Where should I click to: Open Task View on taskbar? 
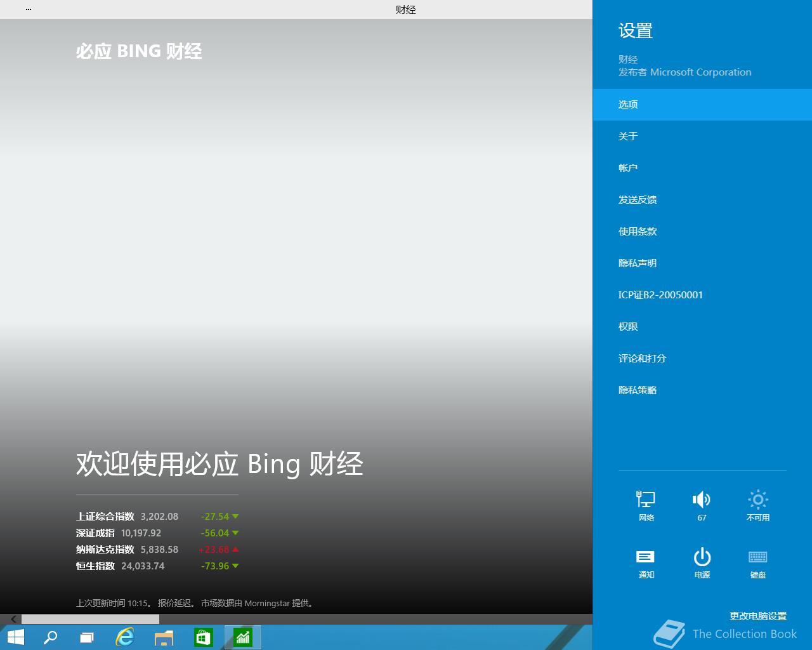(x=87, y=637)
